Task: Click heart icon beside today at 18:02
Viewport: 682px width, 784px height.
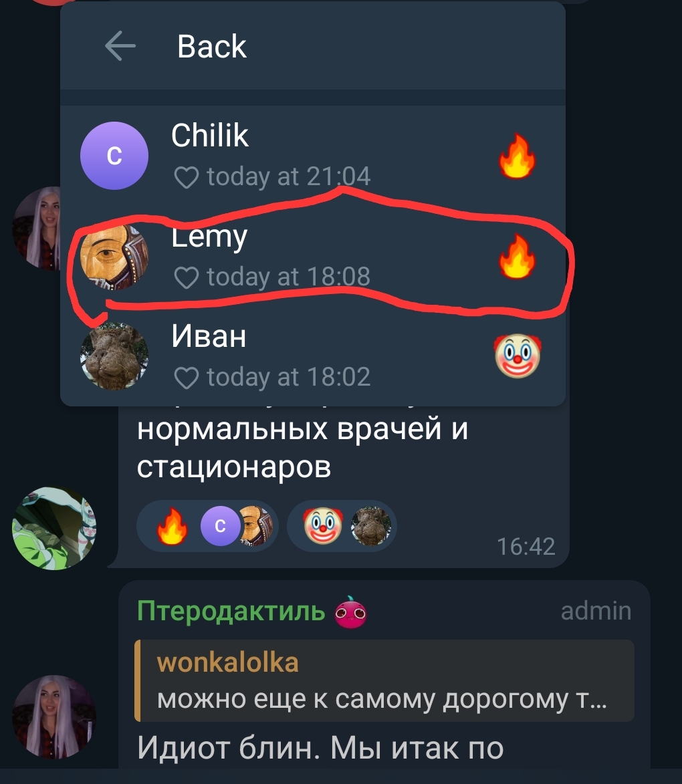Action: [186, 378]
